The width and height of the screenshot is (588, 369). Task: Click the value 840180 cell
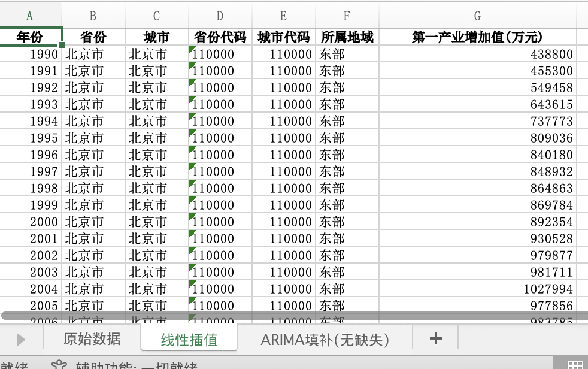(477, 155)
